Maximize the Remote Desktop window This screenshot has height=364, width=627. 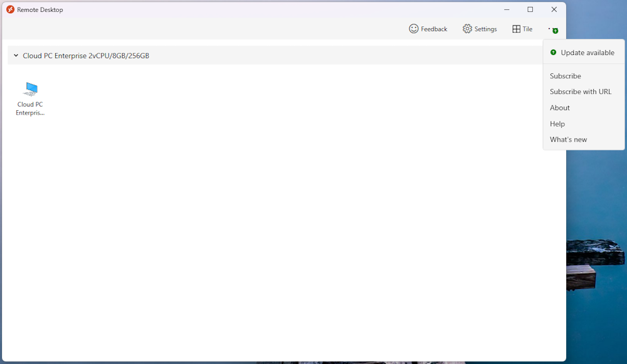530,9
